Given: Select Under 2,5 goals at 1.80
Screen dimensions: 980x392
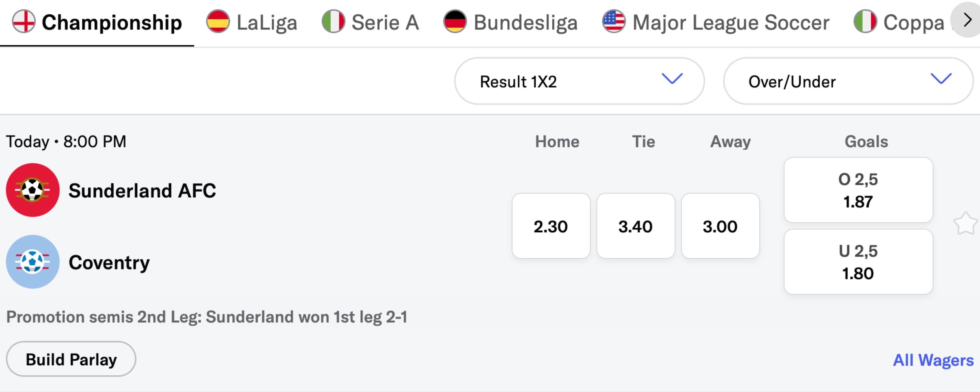Looking at the screenshot, I should 858,262.
